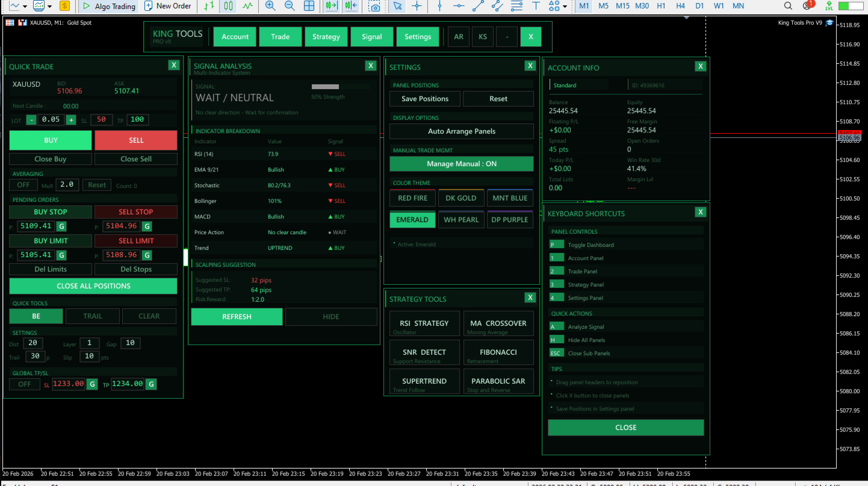Select the candlestick chart type icon
This screenshot has width=868, height=486.
[228, 6]
